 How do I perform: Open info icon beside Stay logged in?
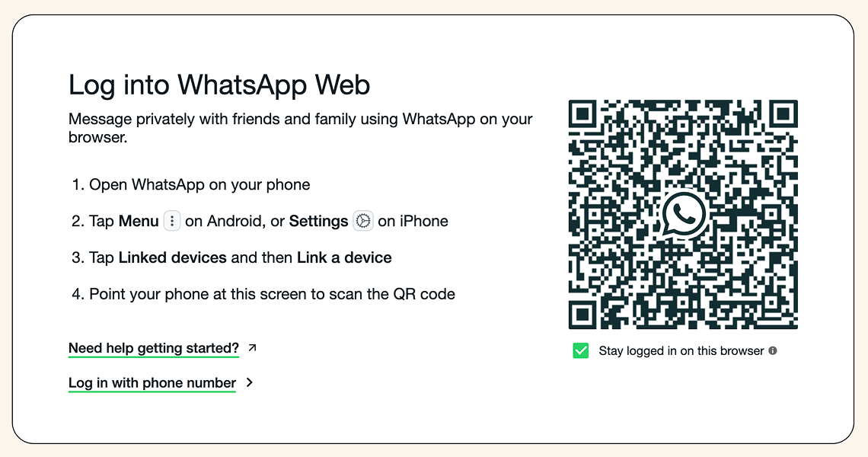point(773,350)
